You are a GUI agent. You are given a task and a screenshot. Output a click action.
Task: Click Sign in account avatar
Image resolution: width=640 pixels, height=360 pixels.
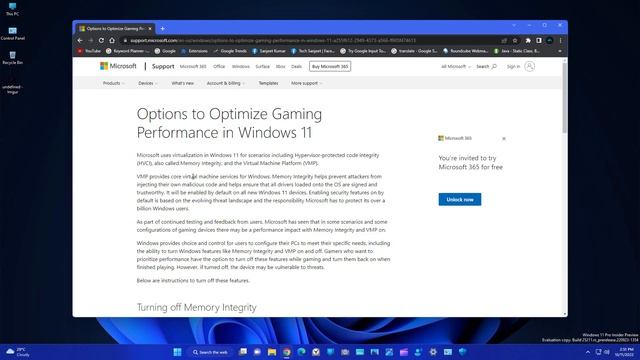point(529,67)
